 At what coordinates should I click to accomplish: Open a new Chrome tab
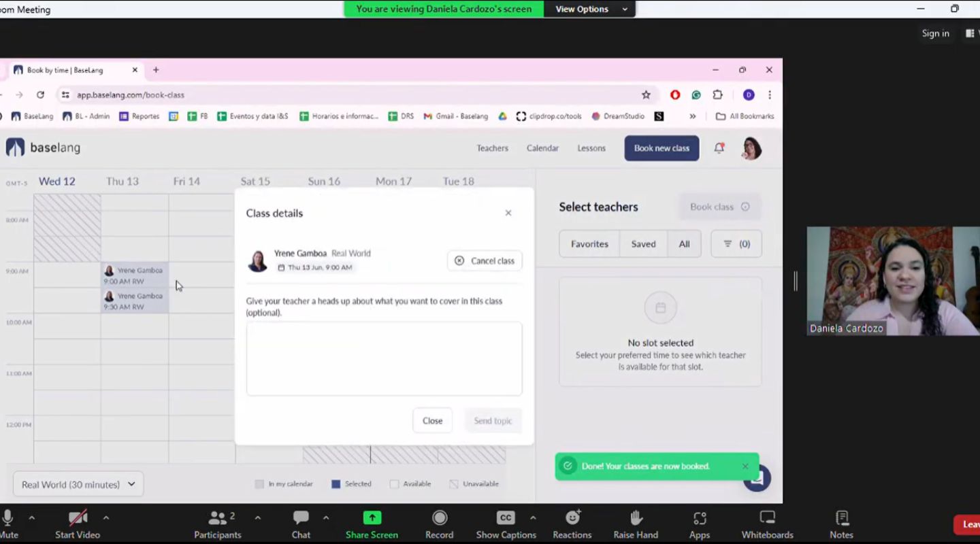(156, 70)
